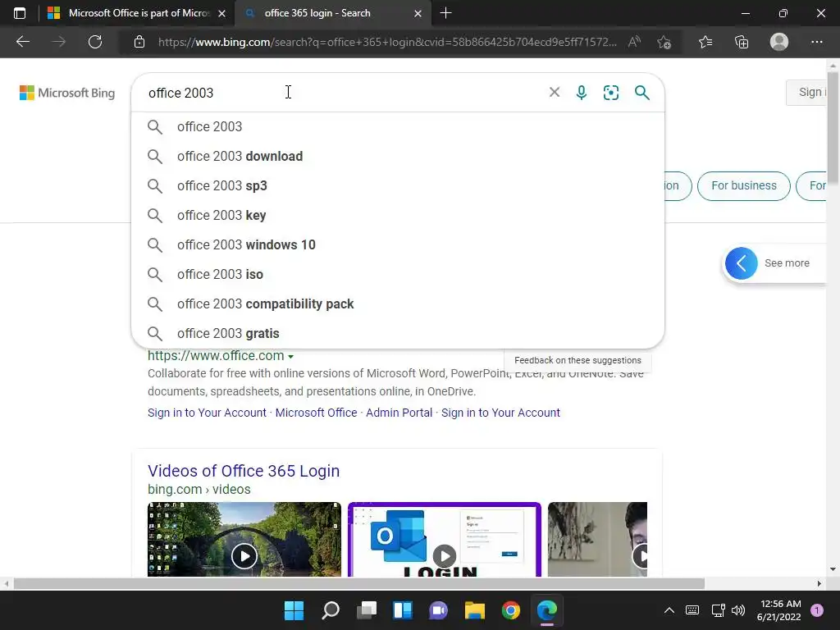View site information lock icon
The width and height of the screenshot is (840, 630).
click(x=139, y=42)
